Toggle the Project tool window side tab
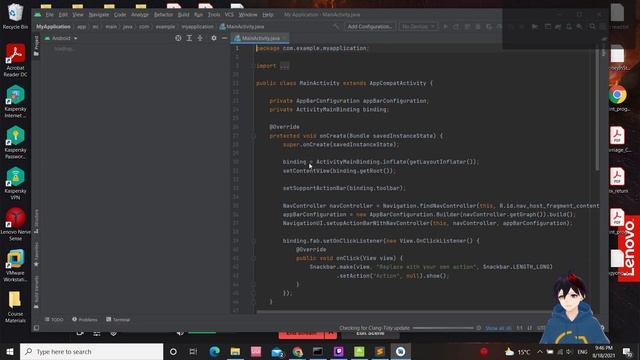Image resolution: width=640 pixels, height=360 pixels. [x=36, y=46]
